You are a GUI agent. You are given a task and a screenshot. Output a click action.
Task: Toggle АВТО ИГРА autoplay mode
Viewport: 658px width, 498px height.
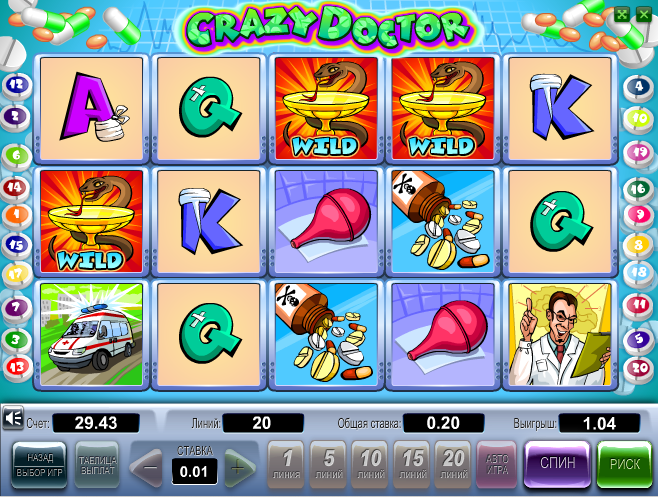click(x=497, y=465)
